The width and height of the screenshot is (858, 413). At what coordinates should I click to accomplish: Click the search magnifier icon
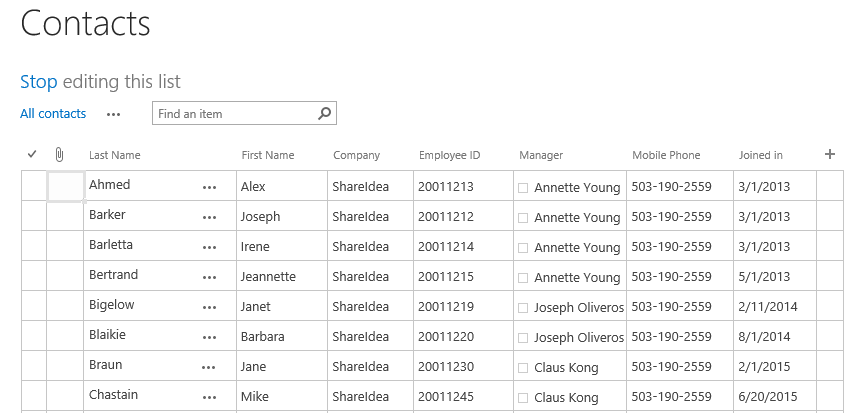(324, 114)
